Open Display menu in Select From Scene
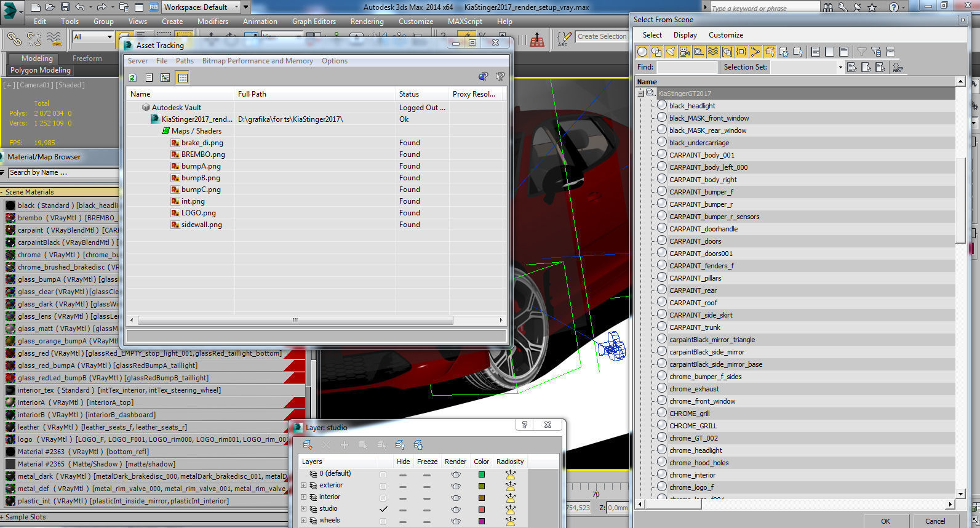The width and height of the screenshot is (980, 528). click(685, 35)
